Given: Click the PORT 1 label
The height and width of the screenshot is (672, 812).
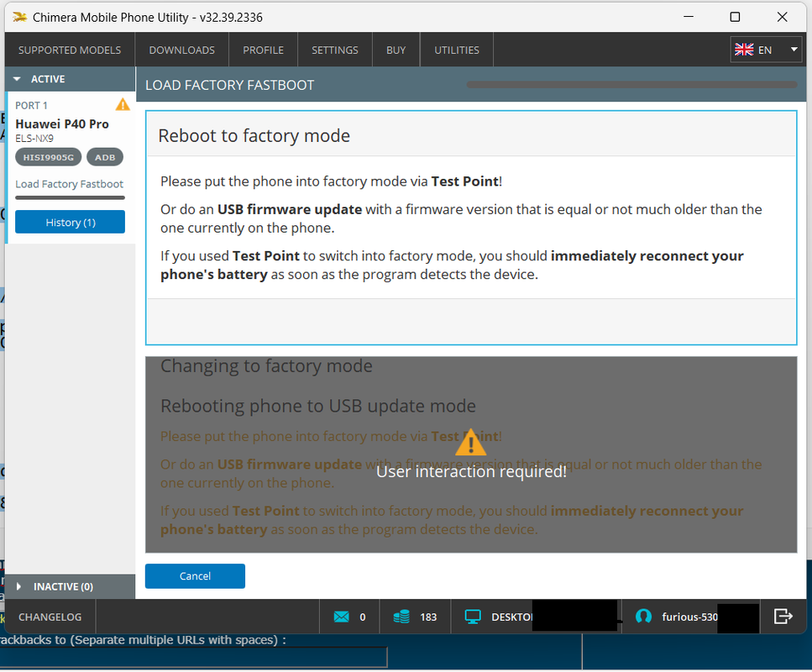Looking at the screenshot, I should point(31,106).
